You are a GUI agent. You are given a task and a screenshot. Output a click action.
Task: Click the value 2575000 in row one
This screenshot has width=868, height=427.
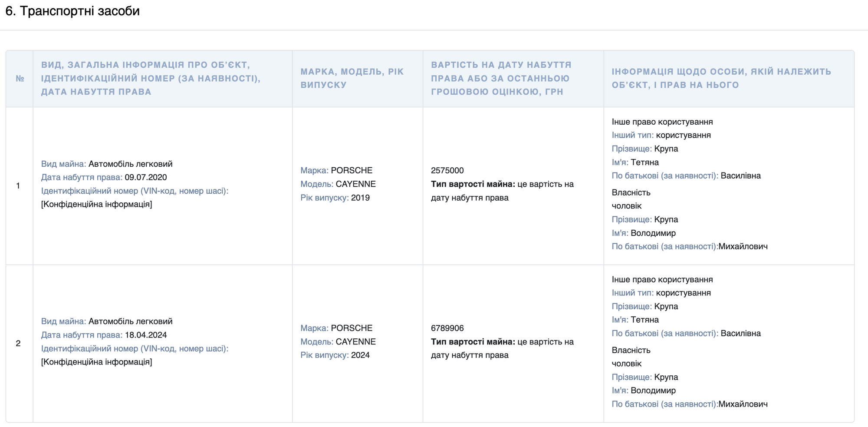point(447,170)
